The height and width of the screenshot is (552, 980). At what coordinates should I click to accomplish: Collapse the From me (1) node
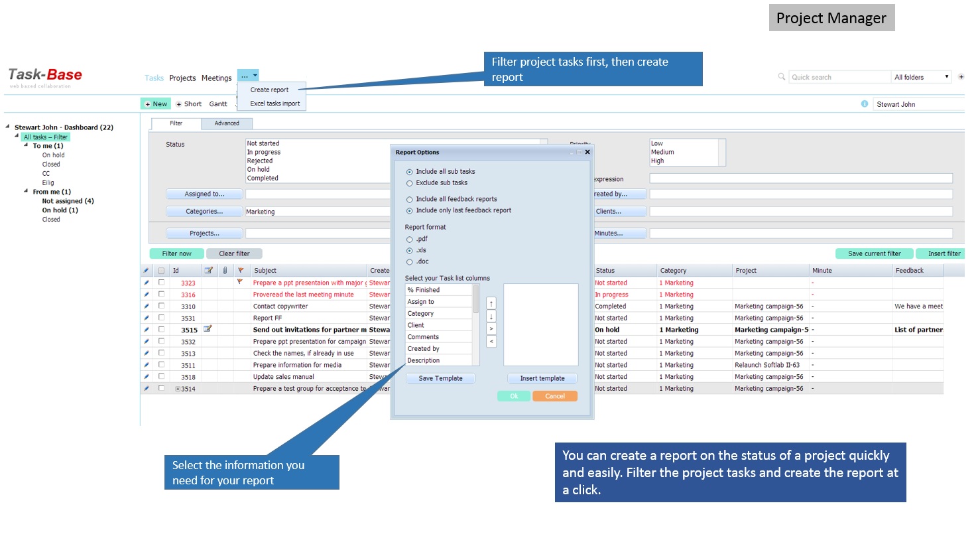(26, 190)
